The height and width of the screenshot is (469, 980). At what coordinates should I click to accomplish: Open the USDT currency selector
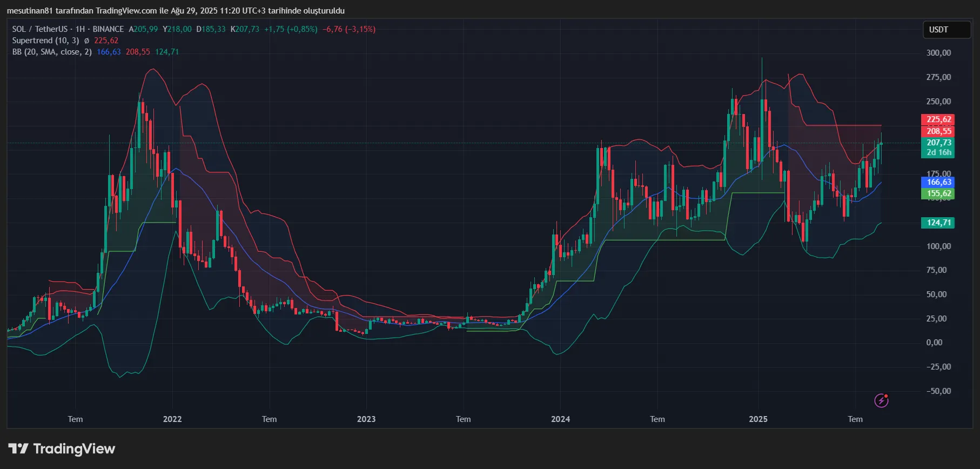point(947,30)
